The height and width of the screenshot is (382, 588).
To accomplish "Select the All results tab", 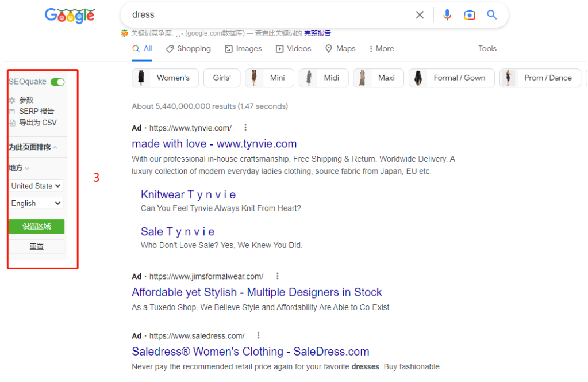I will click(142, 49).
